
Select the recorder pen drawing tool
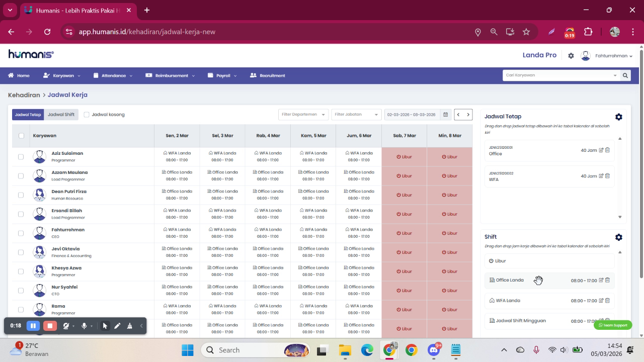pyautogui.click(x=117, y=326)
